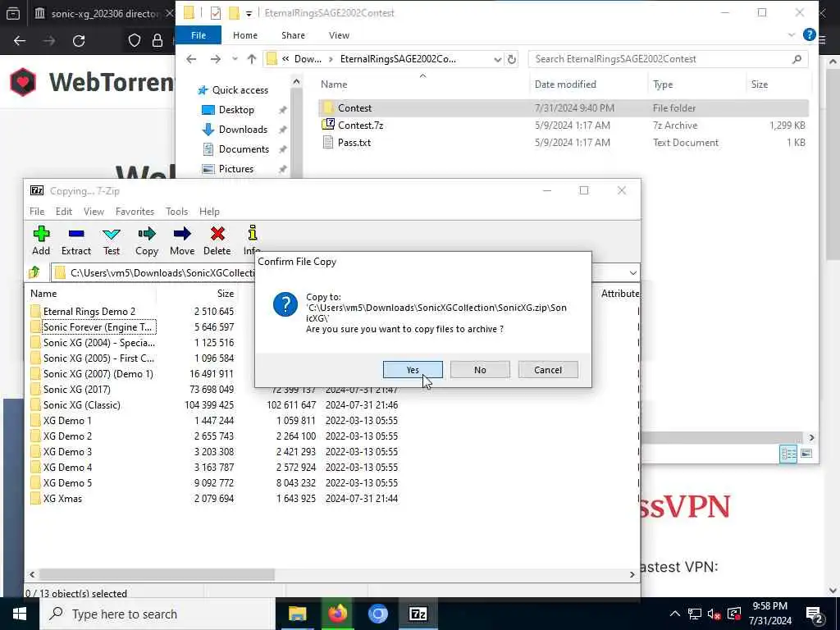Click Explorer Up one level arrow
This screenshot has height=630, width=840.
(252, 59)
